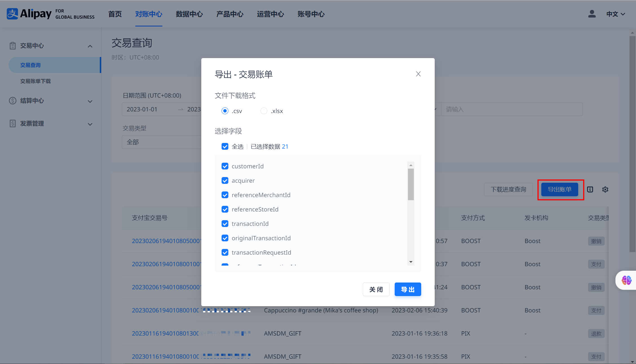The height and width of the screenshot is (364, 636).
Task: Click the Alipay logo icon
Action: (12, 14)
